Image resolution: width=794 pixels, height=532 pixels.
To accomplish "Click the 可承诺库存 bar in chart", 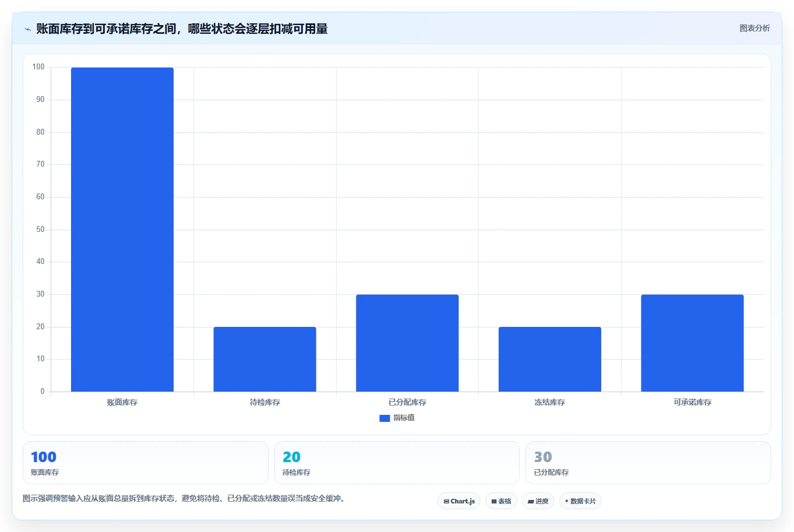I will pos(692,343).
